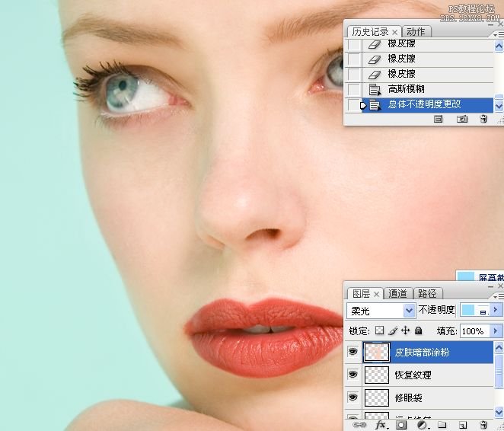Toggle lock position icon

coord(405,330)
